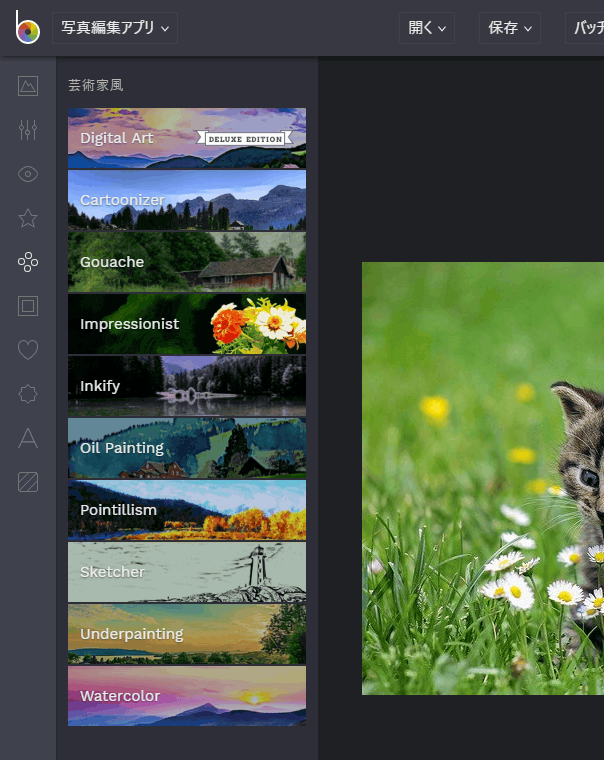Open the Frames square icon

[x=28, y=306]
